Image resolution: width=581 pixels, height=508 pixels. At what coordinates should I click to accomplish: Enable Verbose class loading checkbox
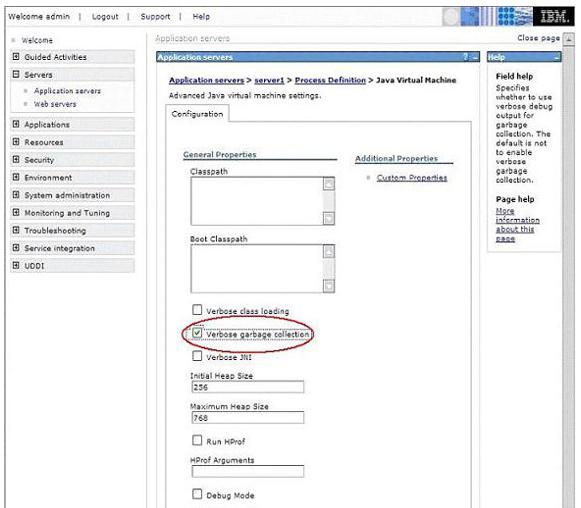[x=197, y=310]
